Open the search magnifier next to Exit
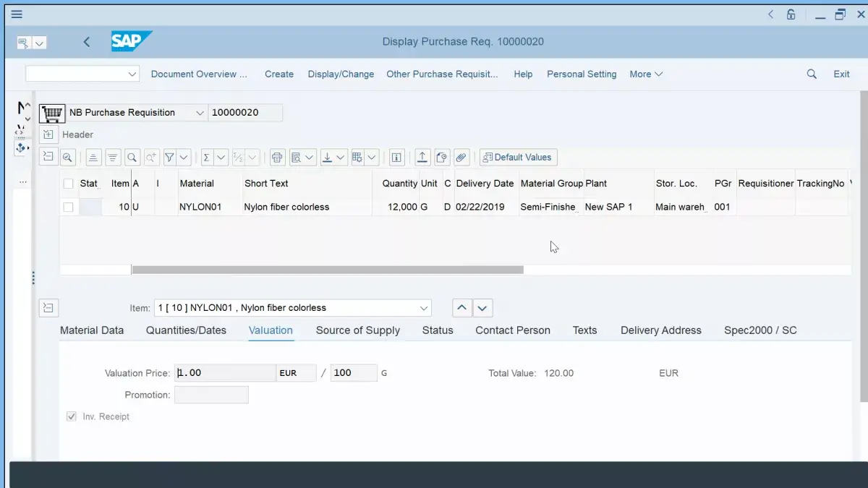 (812, 74)
